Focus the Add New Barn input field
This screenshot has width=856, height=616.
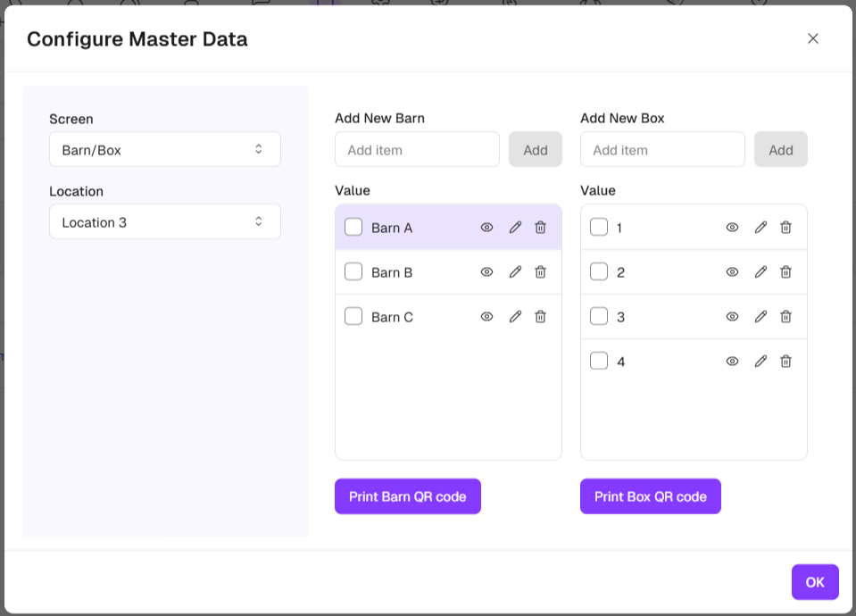[417, 150]
